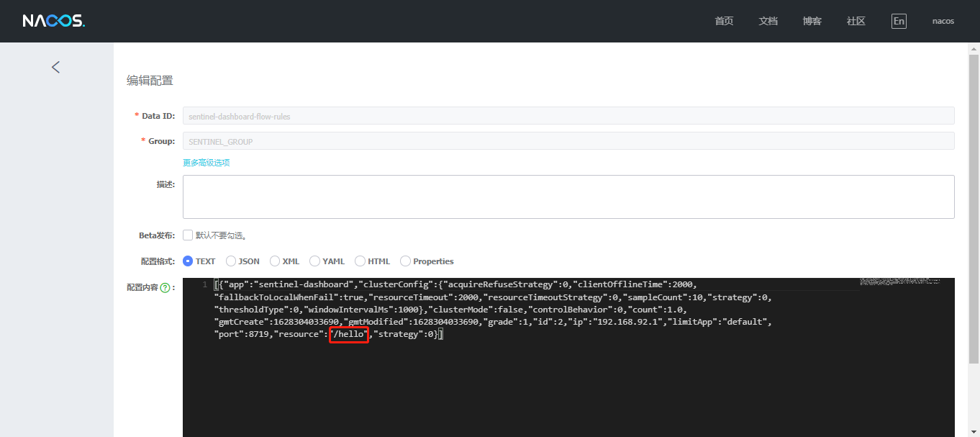This screenshot has height=437, width=980.
Task: Go back with the left arrow icon
Action: tap(56, 67)
